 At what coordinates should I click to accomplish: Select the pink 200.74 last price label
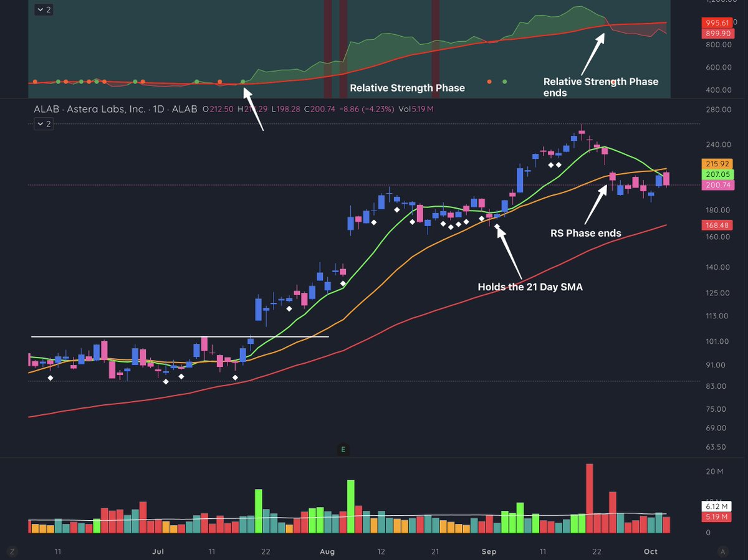[716, 185]
